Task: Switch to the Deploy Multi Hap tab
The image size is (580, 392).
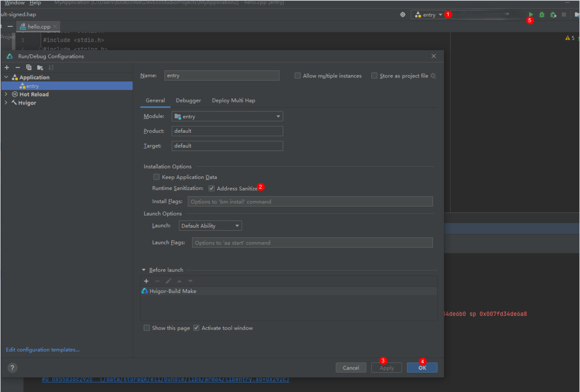Action: [233, 100]
